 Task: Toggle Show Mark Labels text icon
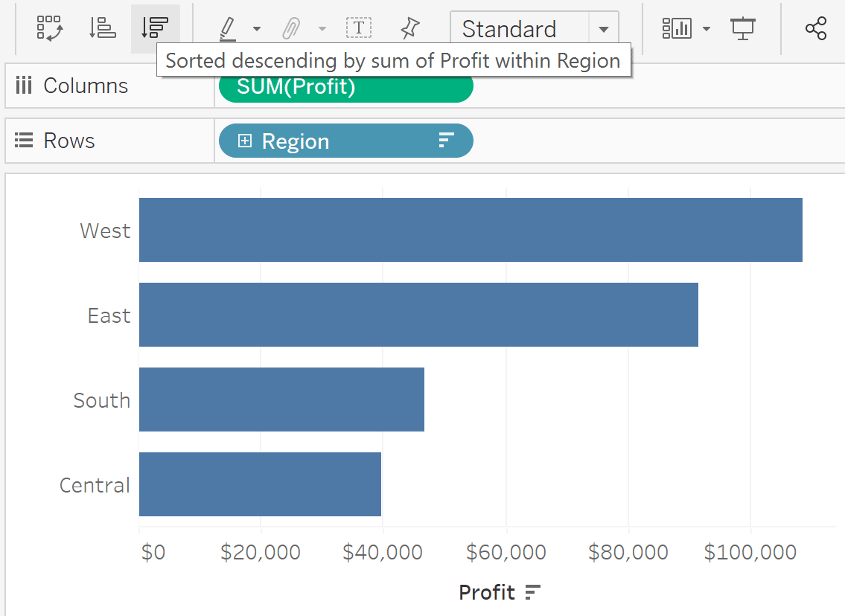tap(358, 28)
